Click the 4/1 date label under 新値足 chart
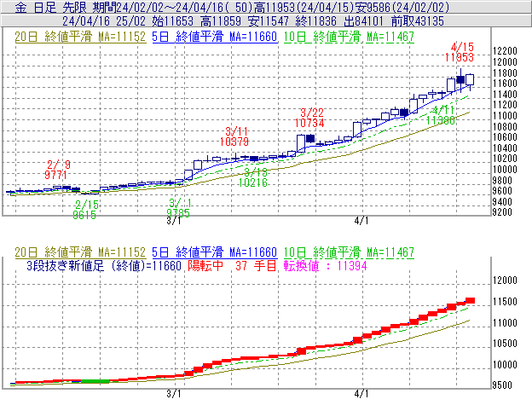Screen dimensions: 532x405 361,394
